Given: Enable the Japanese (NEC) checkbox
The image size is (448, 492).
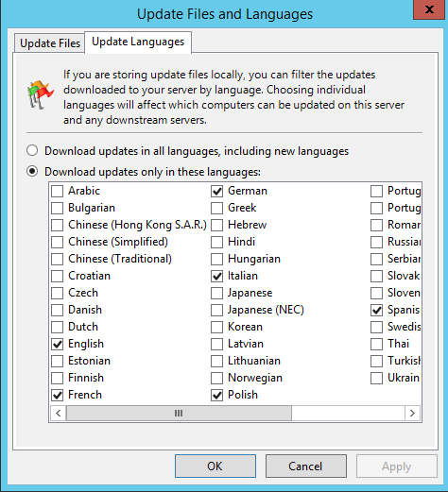Looking at the screenshot, I should (217, 310).
